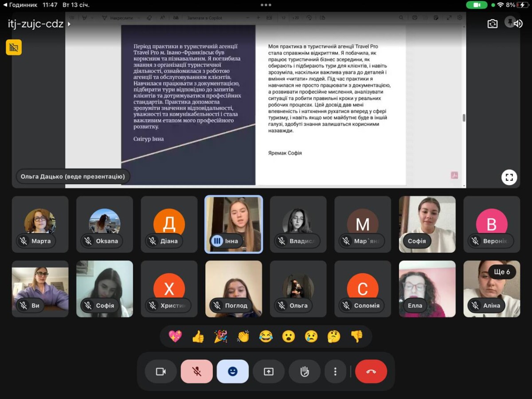Image resolution: width=532 pixels, height=399 pixels.
Task: Turn on the camera toggle
Action: pyautogui.click(x=160, y=372)
